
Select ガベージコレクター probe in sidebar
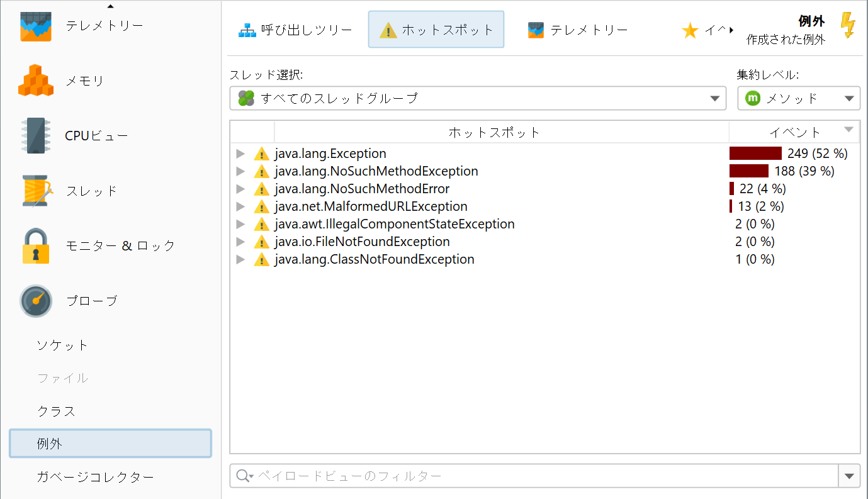coord(110,477)
